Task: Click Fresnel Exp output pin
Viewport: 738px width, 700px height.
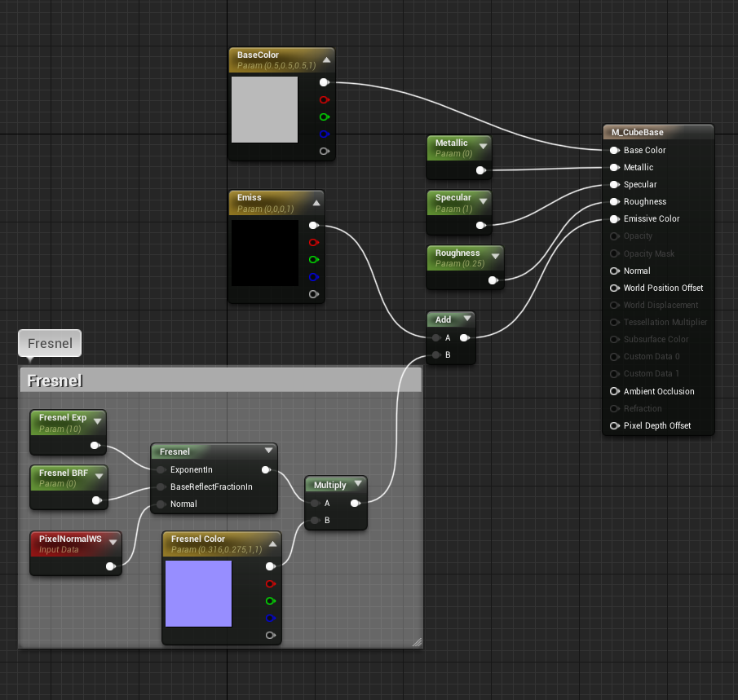Action: (95, 445)
